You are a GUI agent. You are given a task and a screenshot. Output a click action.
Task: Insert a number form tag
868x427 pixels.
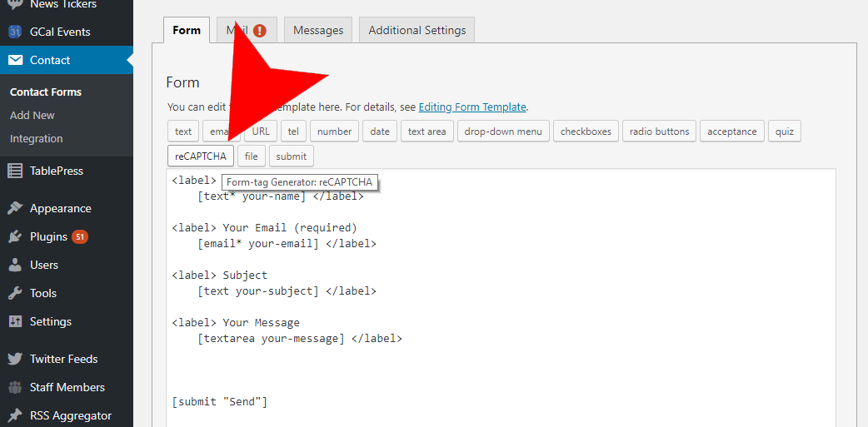[x=334, y=132]
